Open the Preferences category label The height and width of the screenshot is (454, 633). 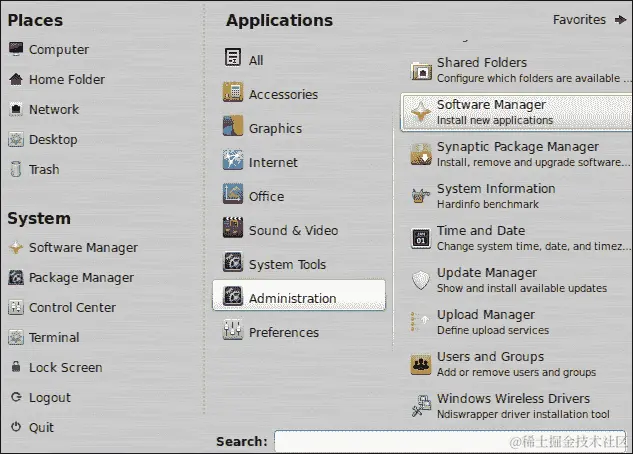point(284,333)
